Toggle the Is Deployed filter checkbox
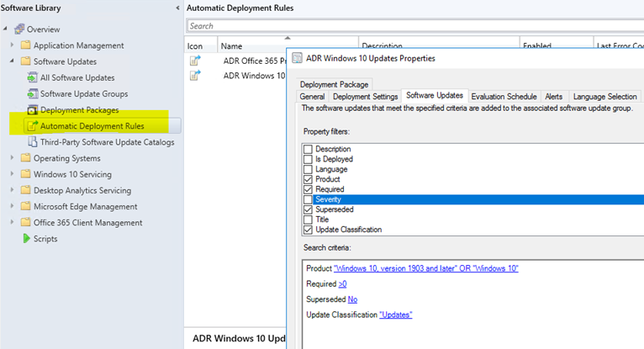Image resolution: width=644 pixels, height=349 pixels. [308, 159]
